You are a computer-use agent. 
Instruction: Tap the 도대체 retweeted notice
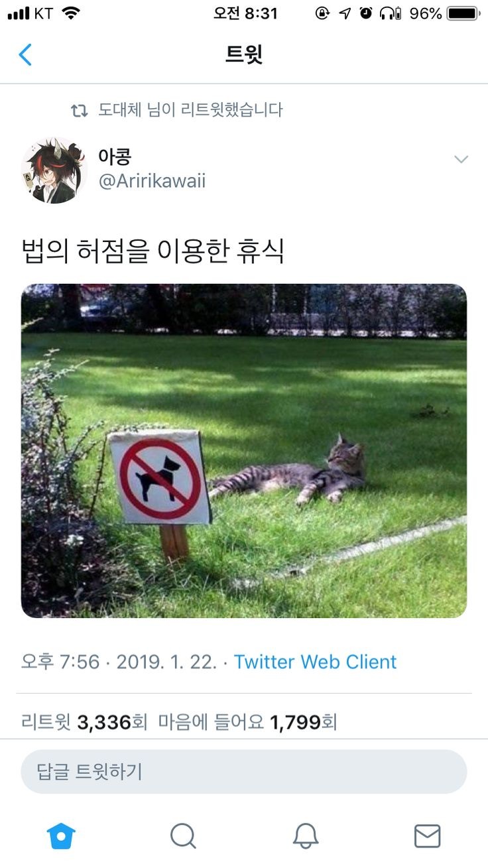190,110
